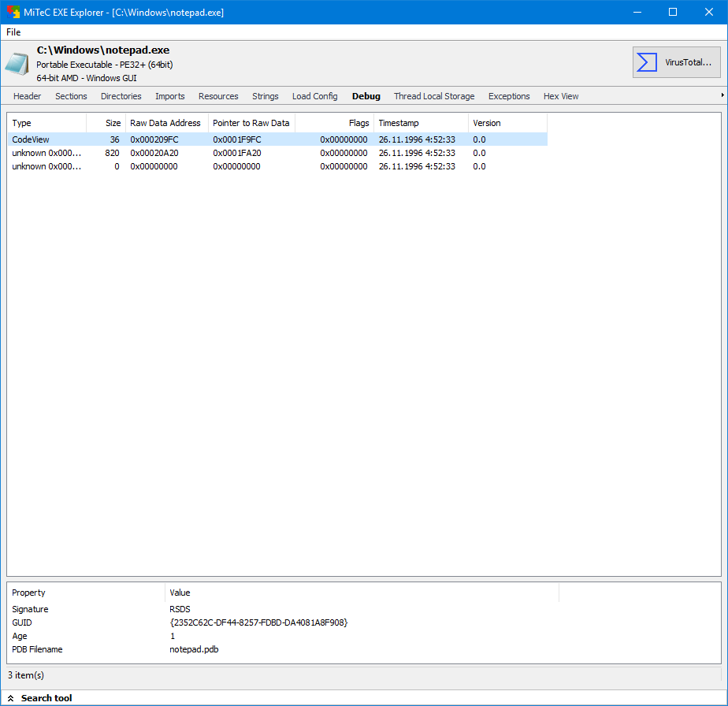Click the Timestamp column header
Screen dimensions: 728x706
point(421,123)
